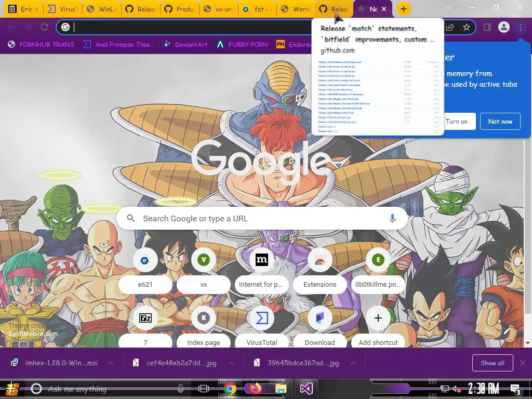Open the tab search chevron
This screenshot has height=399, width=532.
(x=448, y=7)
